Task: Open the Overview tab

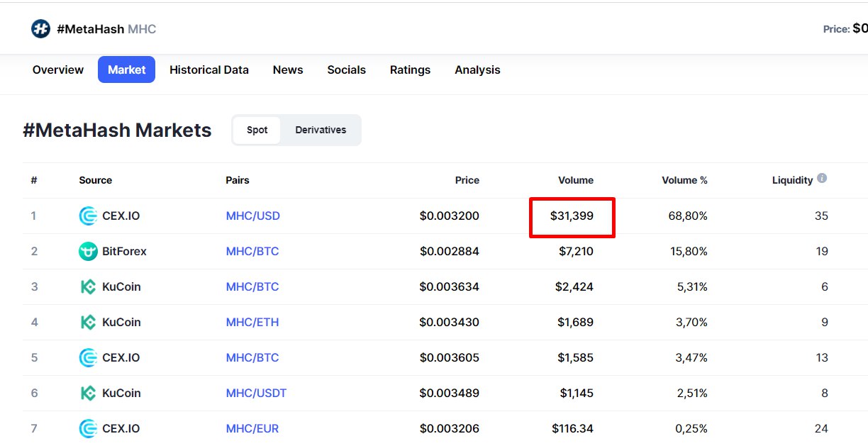Action: tap(58, 69)
